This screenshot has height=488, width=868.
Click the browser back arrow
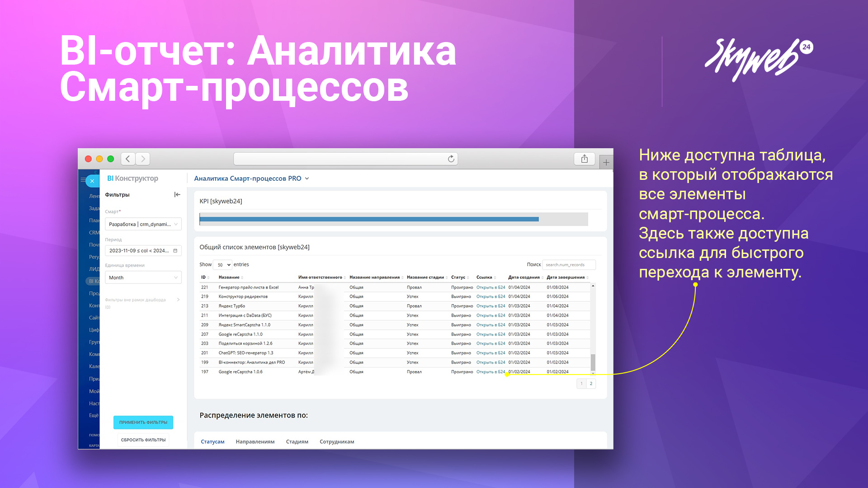(128, 159)
